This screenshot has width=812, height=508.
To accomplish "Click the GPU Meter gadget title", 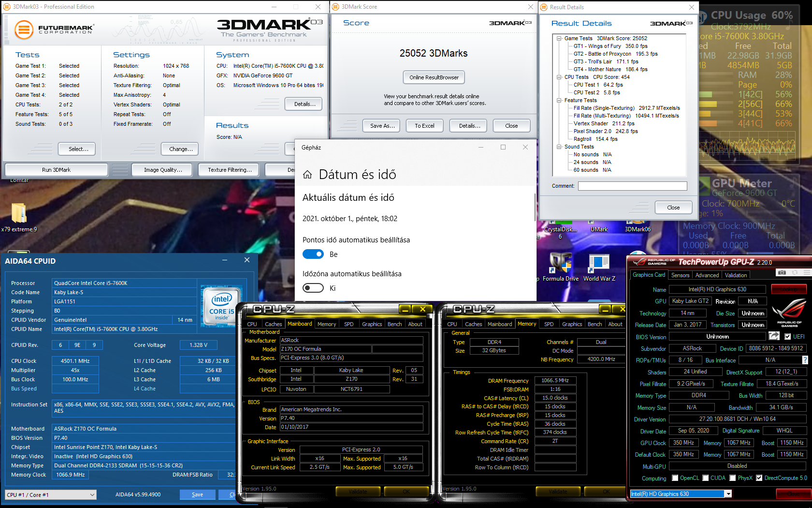I will click(742, 183).
